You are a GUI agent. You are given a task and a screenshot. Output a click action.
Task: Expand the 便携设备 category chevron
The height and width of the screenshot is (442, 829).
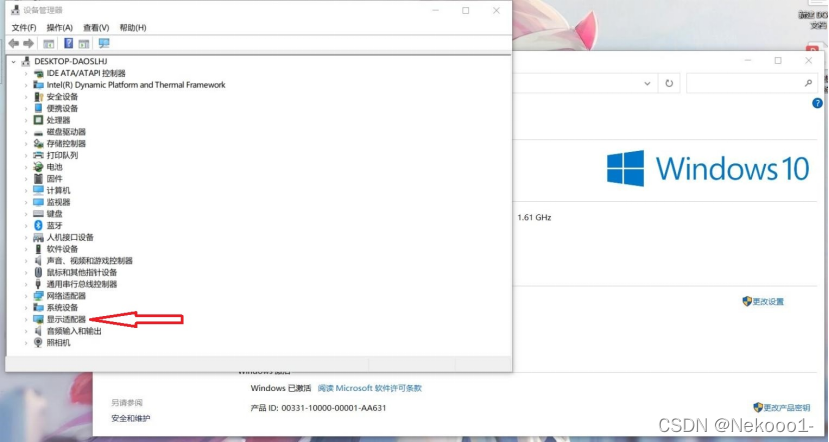[26, 108]
